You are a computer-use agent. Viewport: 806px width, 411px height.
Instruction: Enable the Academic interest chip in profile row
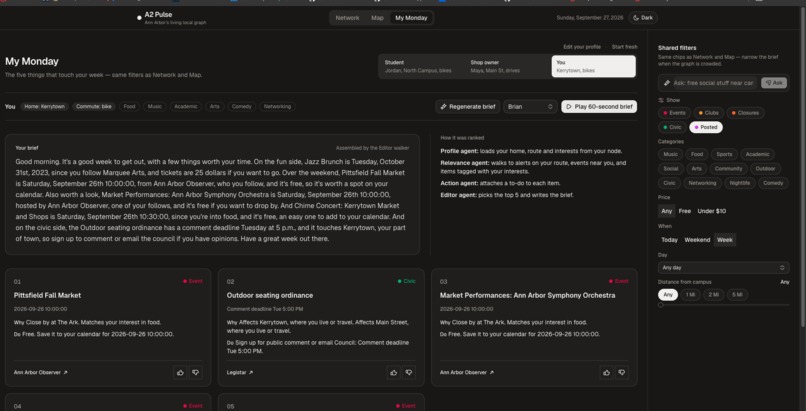[186, 106]
